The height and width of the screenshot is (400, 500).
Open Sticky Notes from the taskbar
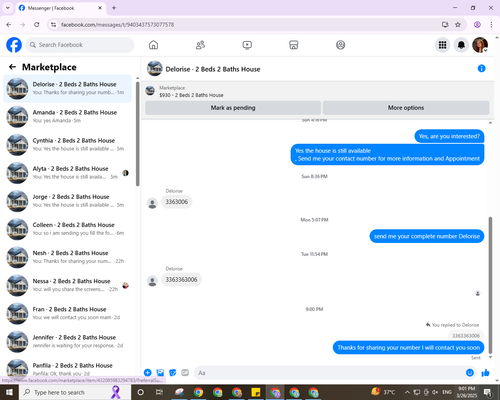tap(256, 392)
